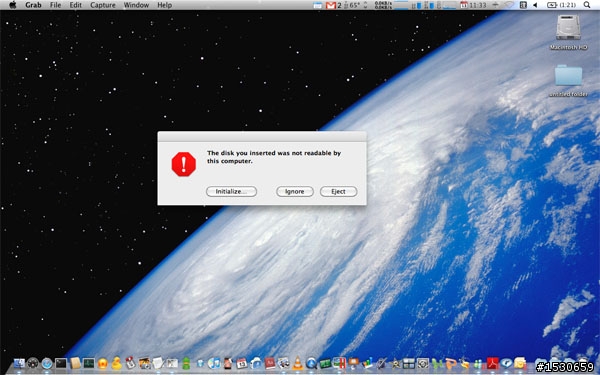Image resolution: width=600 pixels, height=375 pixels.
Task: Open Adobe Acrobat red icon in Dock
Action: 492,364
